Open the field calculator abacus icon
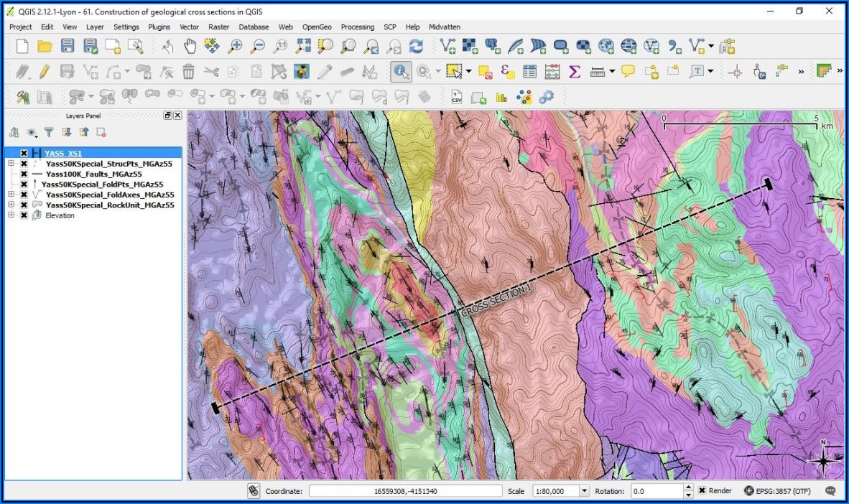Screen dimensions: 849x504 click(552, 71)
